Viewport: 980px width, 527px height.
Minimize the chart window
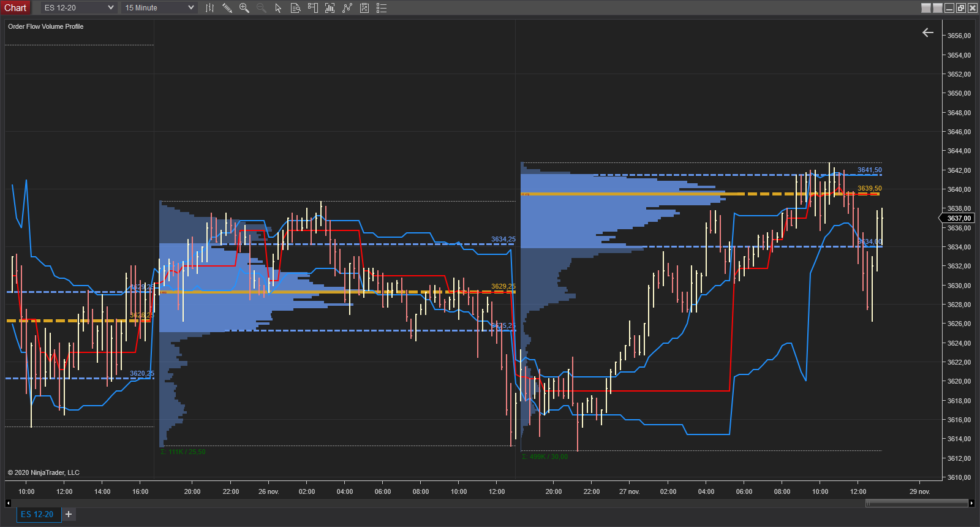pyautogui.click(x=949, y=8)
